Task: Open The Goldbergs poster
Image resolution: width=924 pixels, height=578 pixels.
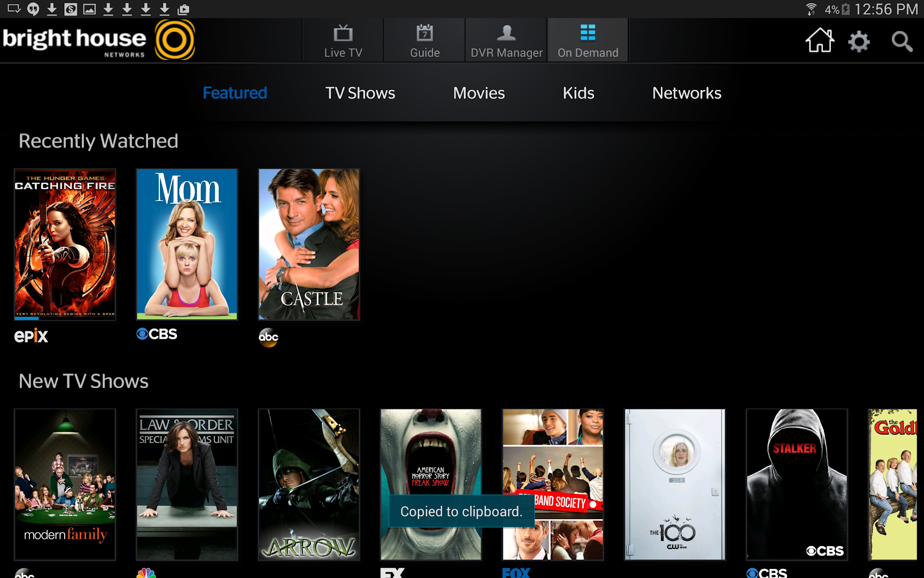Action: pyautogui.click(x=892, y=485)
